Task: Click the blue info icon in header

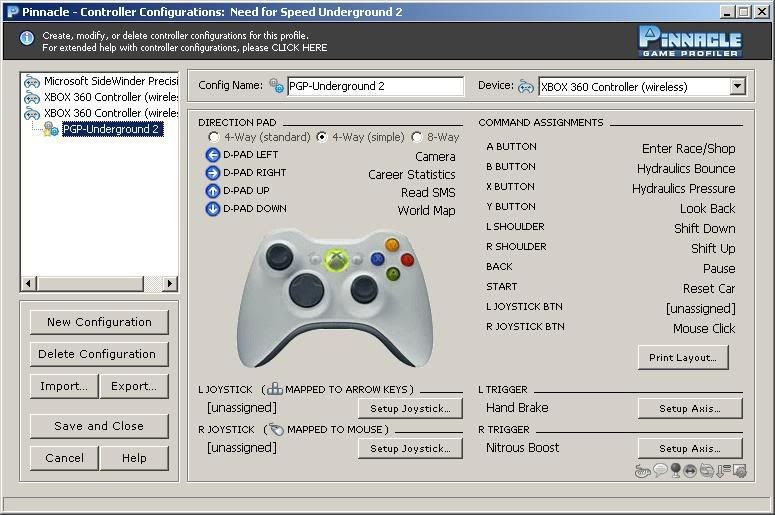Action: click(27, 38)
